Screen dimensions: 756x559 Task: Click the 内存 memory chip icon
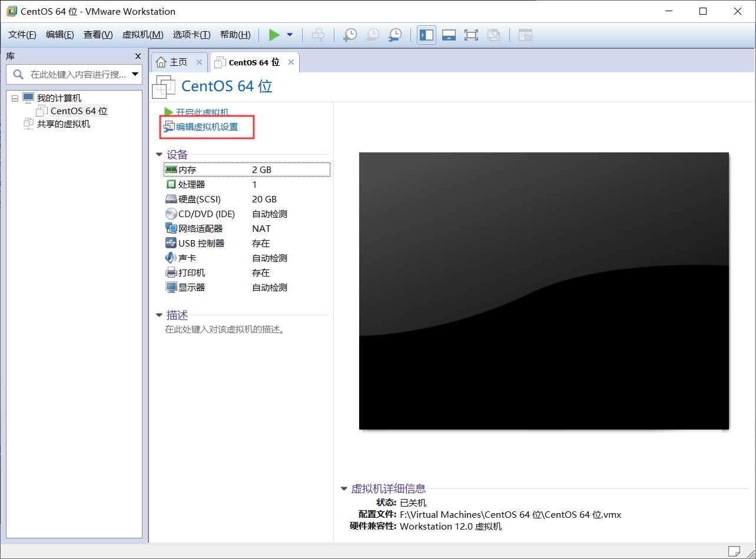[171, 169]
